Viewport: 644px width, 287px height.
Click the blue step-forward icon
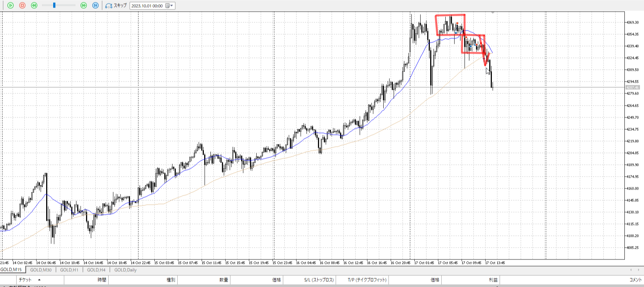tap(95, 6)
